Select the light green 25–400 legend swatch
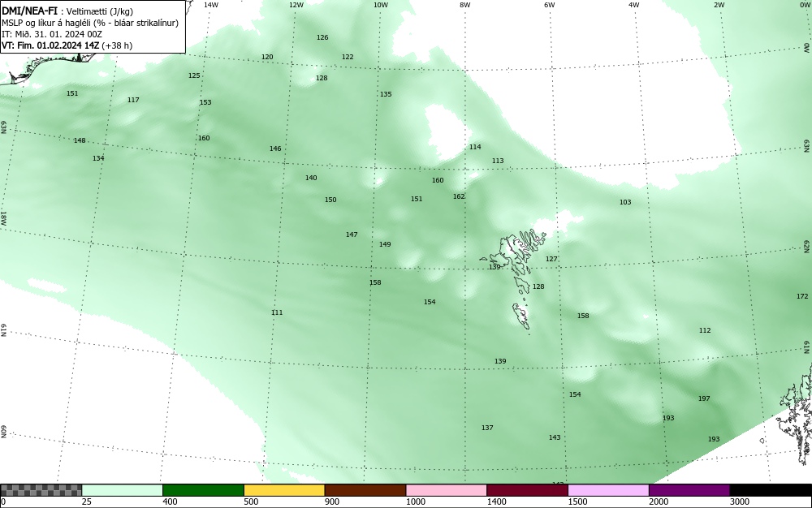 coord(123,490)
